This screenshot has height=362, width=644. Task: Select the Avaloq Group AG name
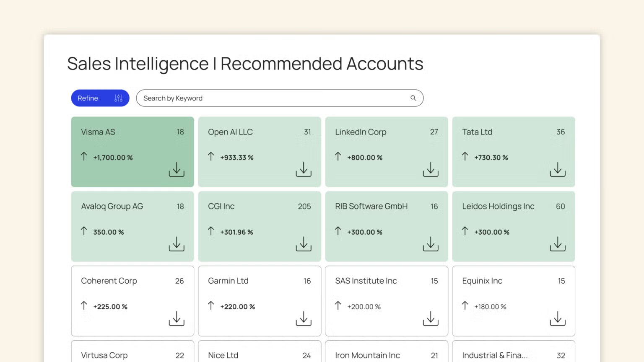pyautogui.click(x=112, y=207)
